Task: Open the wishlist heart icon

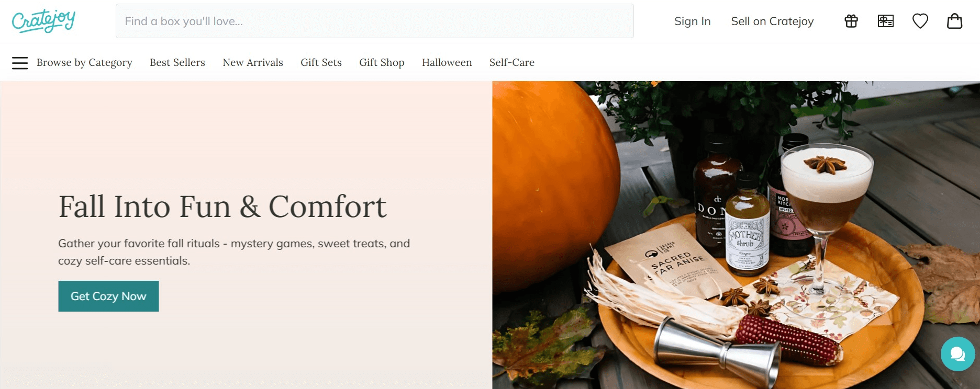Action: [x=920, y=21]
